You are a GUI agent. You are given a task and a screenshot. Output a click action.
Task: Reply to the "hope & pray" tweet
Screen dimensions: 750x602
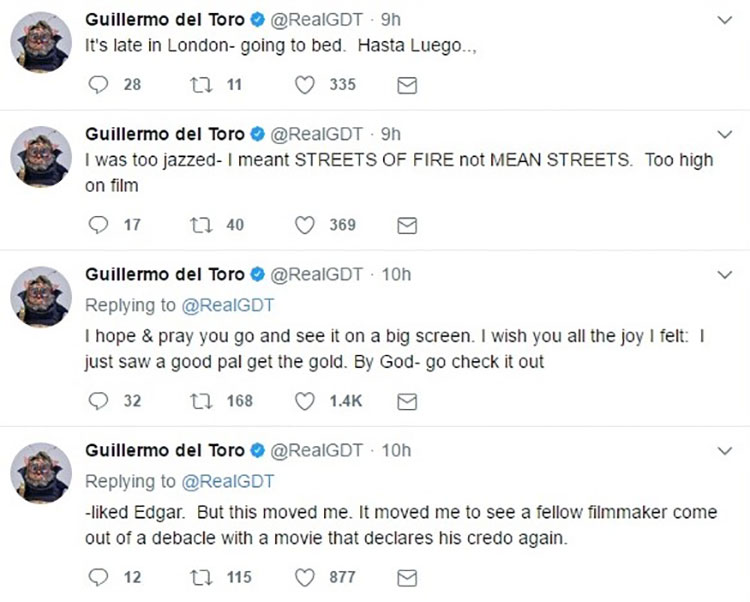click(x=98, y=401)
